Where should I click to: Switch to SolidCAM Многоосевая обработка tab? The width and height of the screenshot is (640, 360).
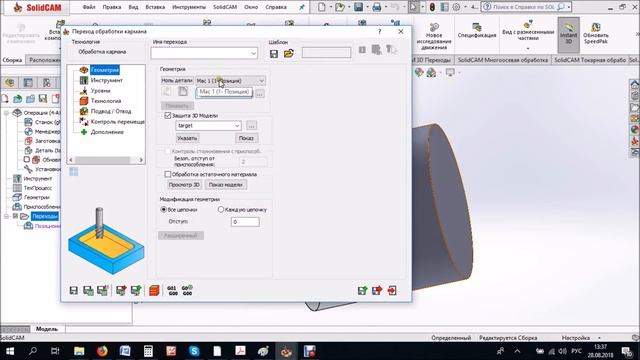(503, 60)
